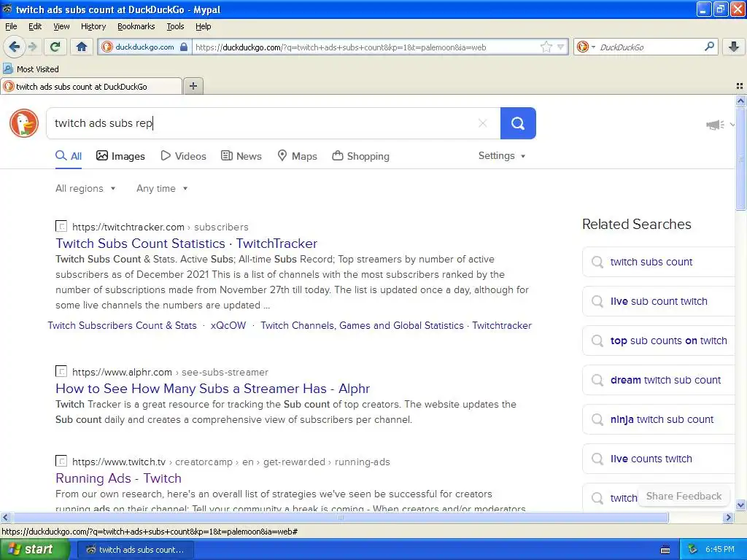
Task: Open a new tab with the plus button
Action: (193, 86)
